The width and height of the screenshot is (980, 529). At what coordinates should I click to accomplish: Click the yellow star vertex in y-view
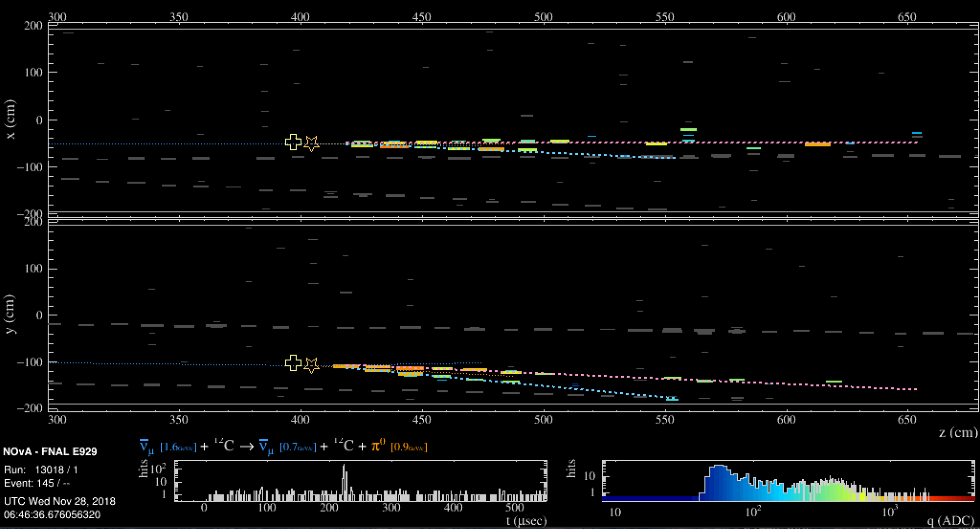pos(311,365)
